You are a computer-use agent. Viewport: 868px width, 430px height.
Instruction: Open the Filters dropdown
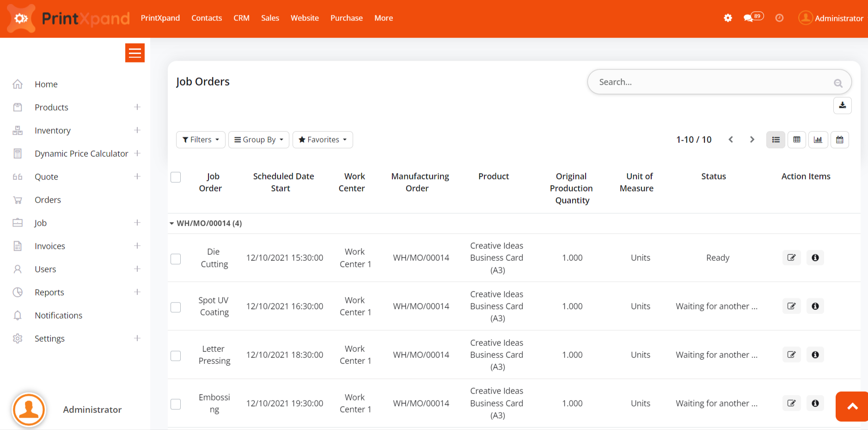pos(201,140)
